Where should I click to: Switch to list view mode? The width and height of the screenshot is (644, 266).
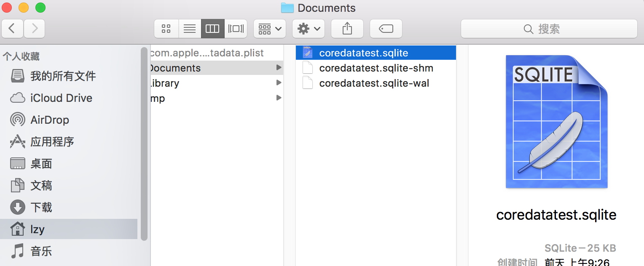point(190,29)
